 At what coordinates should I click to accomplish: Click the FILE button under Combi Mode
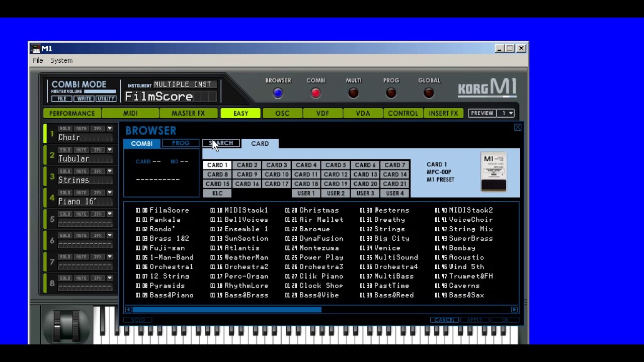pyautogui.click(x=62, y=99)
